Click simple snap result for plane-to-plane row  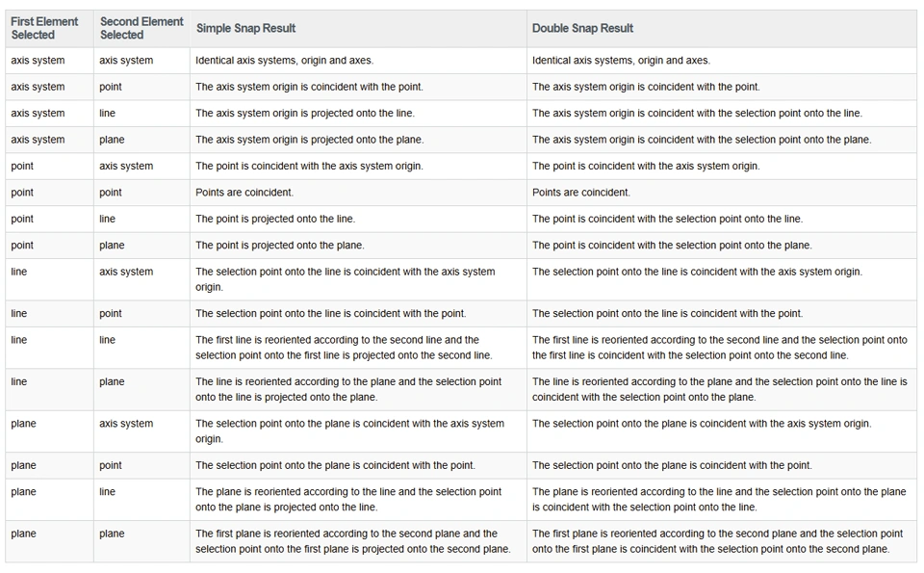click(352, 541)
